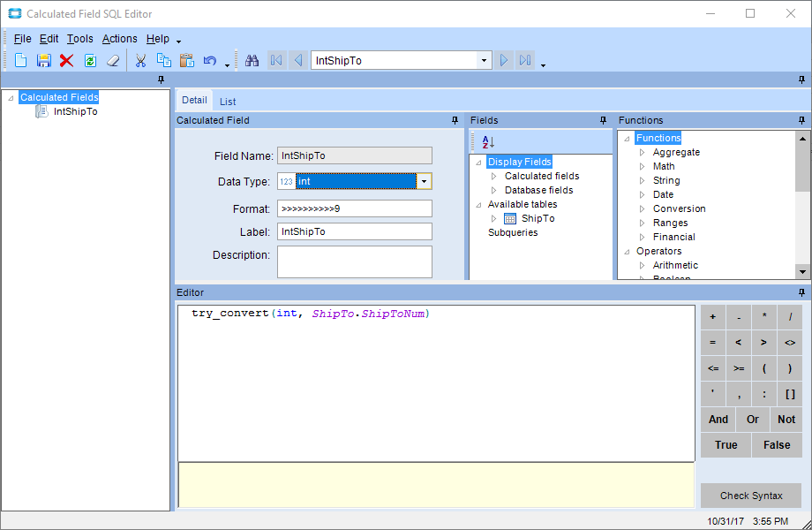Click the eraser clear icon
Viewport: 812px width, 530px height.
(113, 61)
